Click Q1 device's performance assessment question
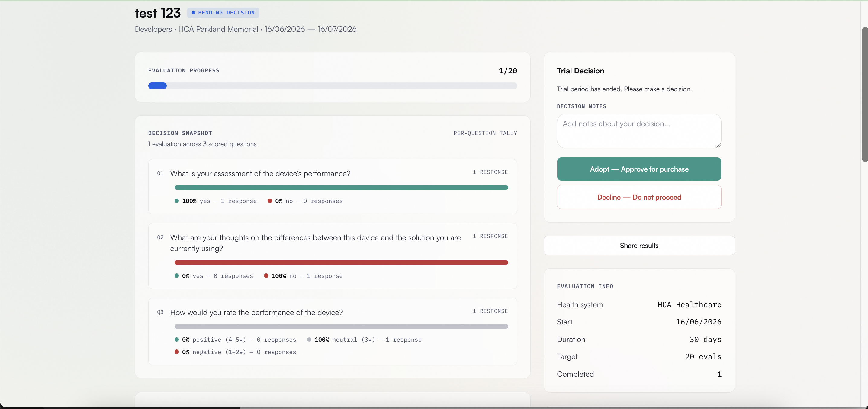 pos(260,173)
